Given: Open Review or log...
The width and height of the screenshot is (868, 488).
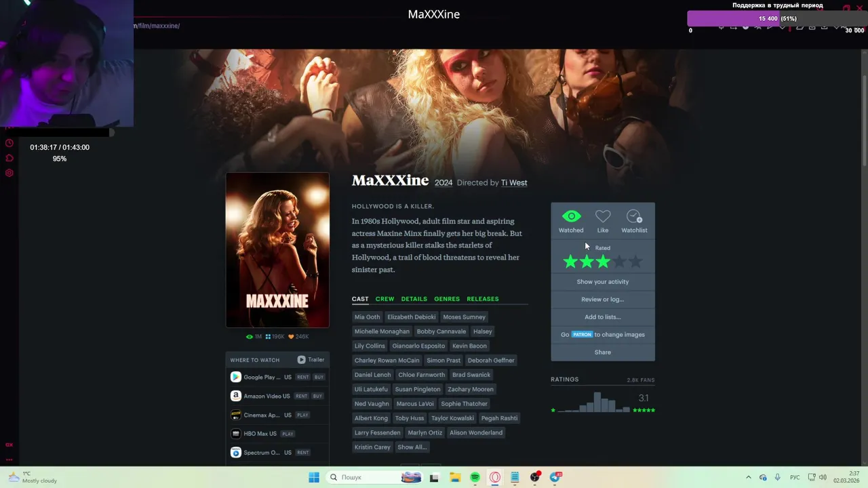Looking at the screenshot, I should [603, 300].
